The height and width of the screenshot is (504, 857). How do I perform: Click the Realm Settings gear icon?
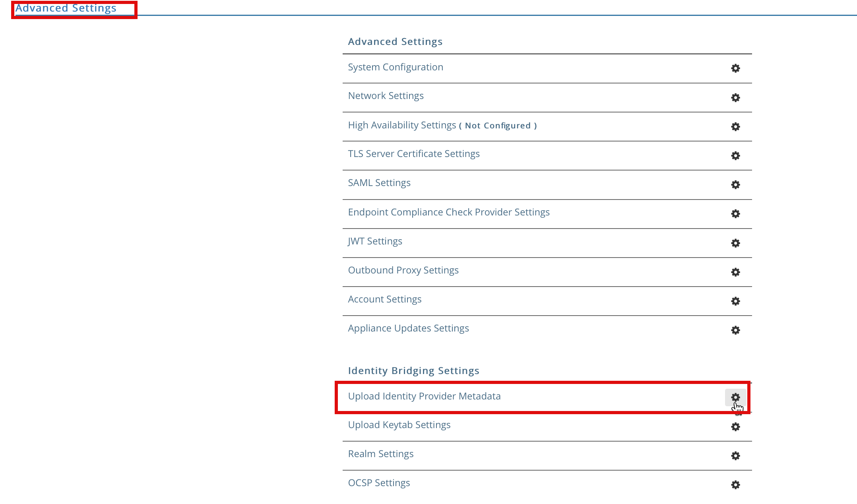coord(735,456)
